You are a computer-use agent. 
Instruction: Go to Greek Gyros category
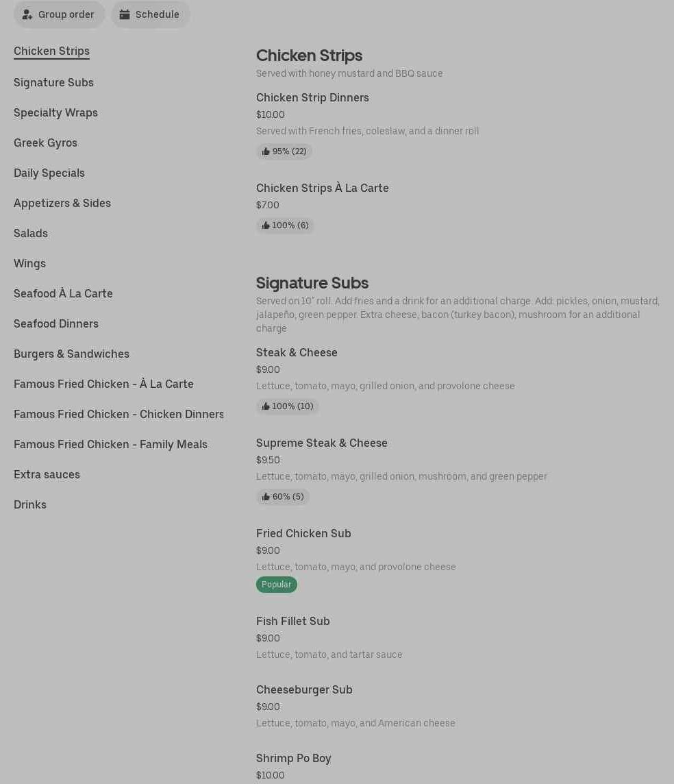coord(45,143)
